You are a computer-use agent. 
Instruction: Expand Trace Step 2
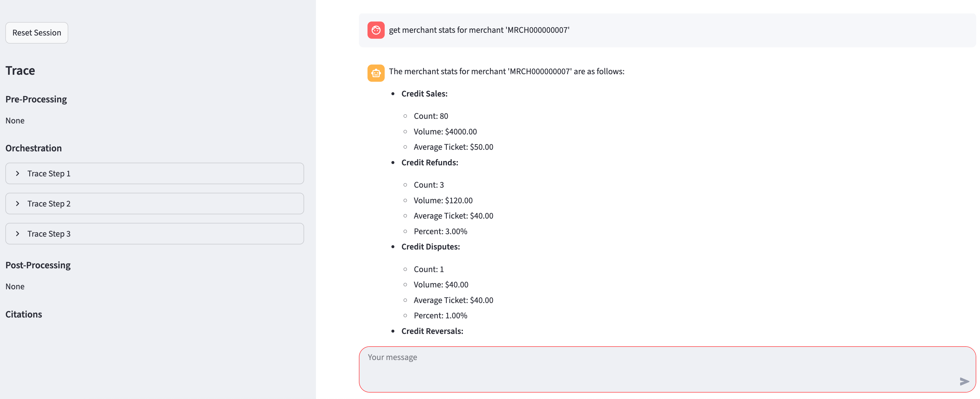click(x=154, y=204)
